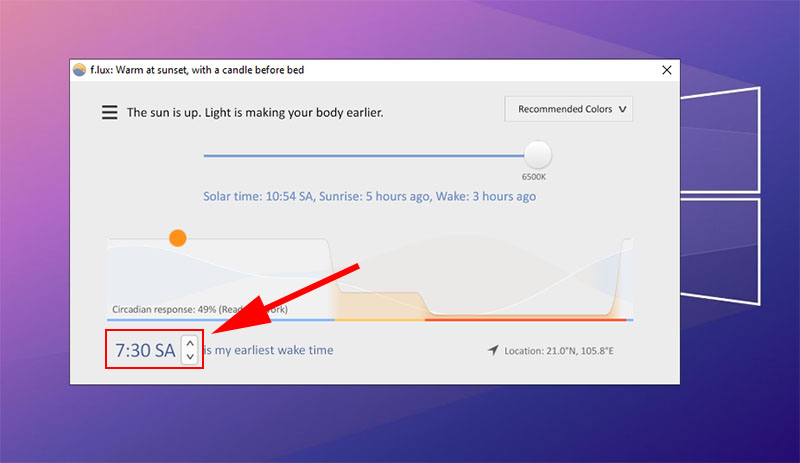Click the Location: 21.0°N, 105.8°E text
The height and width of the screenshot is (463, 800).
[559, 351]
